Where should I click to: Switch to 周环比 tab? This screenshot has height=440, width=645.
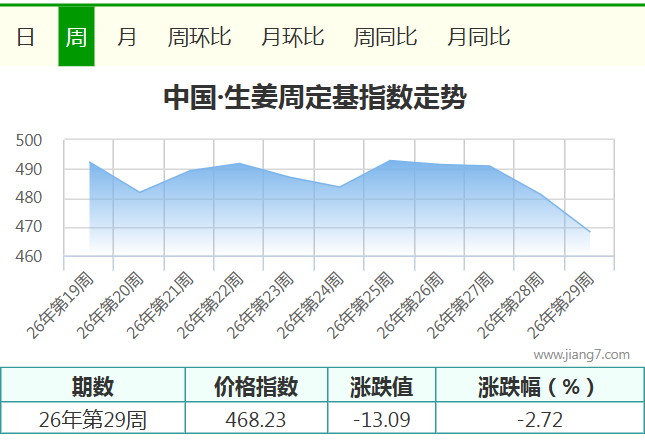click(199, 37)
